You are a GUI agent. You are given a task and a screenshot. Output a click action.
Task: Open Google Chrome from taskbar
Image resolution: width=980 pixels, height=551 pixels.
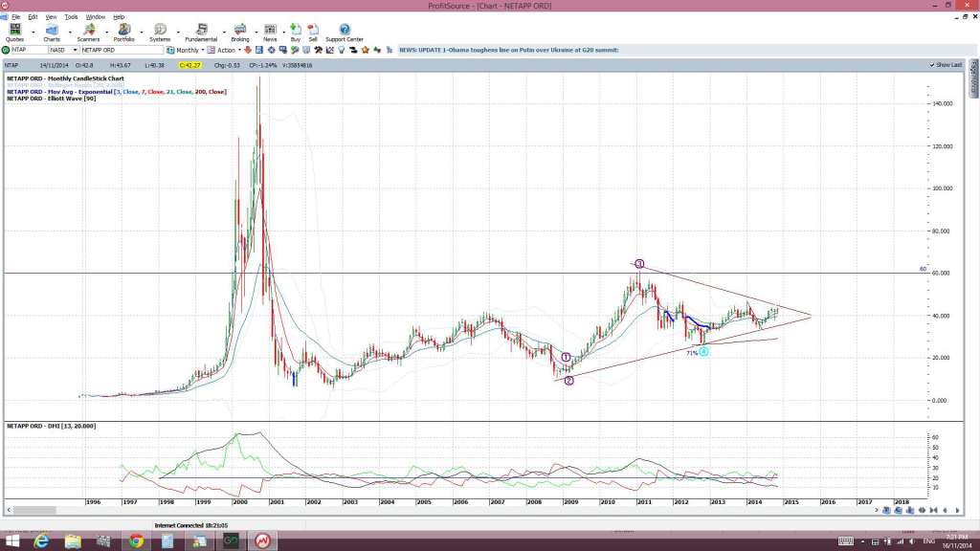click(x=136, y=541)
